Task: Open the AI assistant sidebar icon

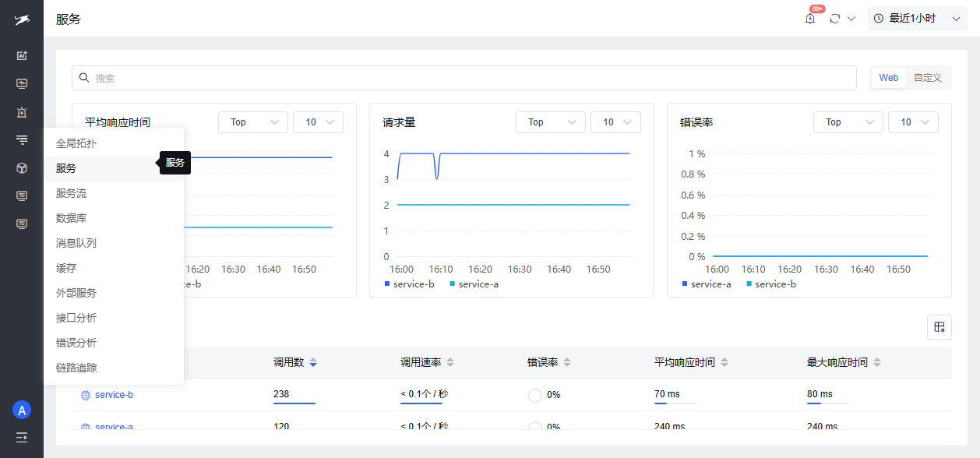Action: pyautogui.click(x=22, y=55)
